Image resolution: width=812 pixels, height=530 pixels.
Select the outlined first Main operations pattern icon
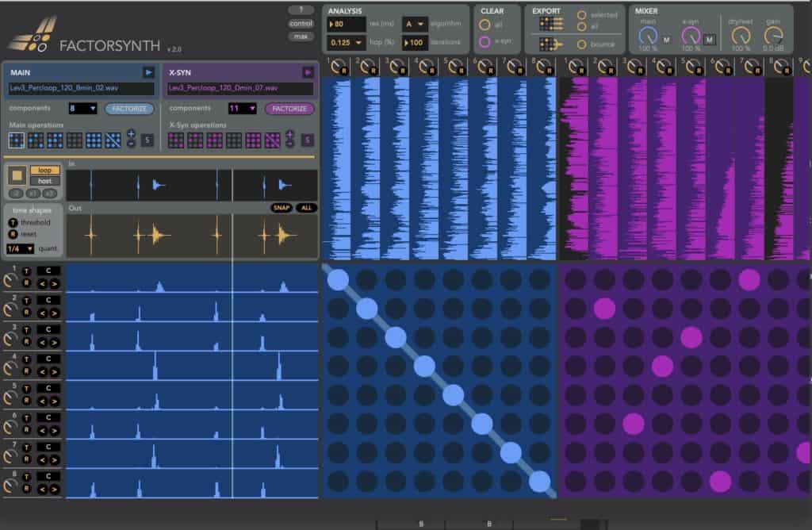pos(17,140)
